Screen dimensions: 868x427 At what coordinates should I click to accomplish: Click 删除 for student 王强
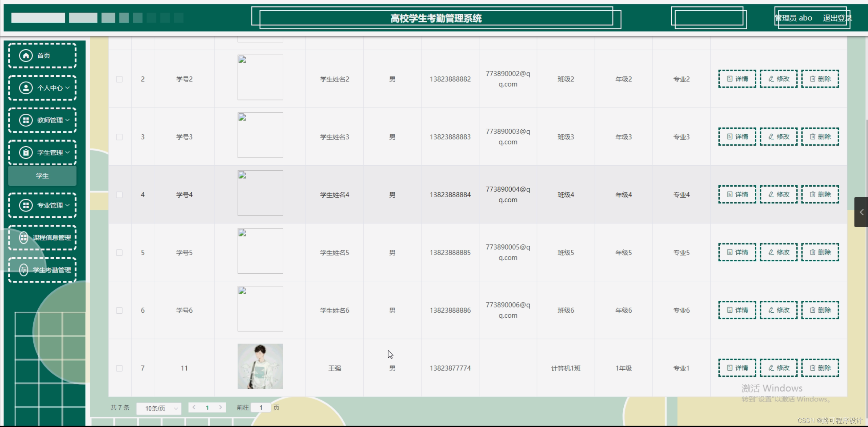[x=820, y=368]
